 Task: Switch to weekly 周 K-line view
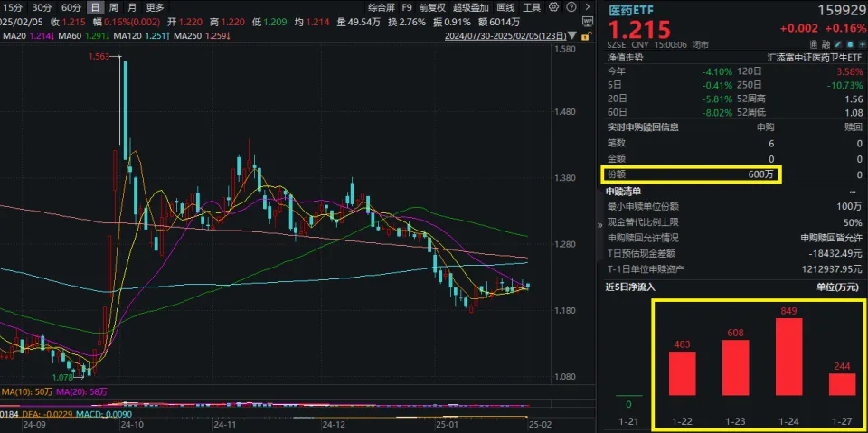tap(113, 7)
